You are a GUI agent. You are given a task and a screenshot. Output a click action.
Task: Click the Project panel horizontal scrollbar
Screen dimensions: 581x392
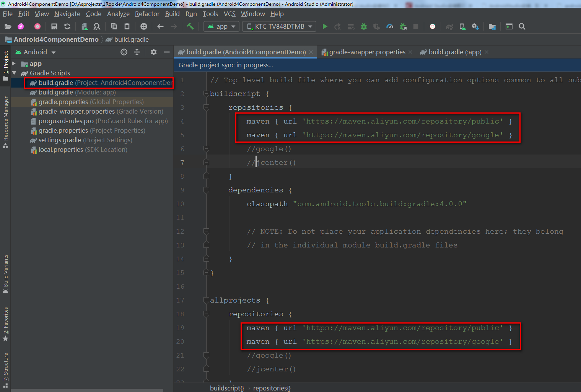click(87, 390)
